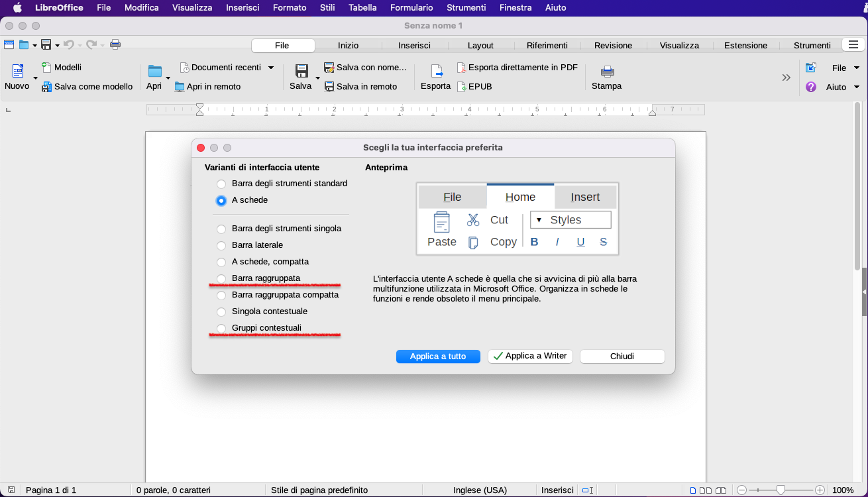Click the Esporta export icon
Screen dimensions: 868x497
click(x=435, y=72)
